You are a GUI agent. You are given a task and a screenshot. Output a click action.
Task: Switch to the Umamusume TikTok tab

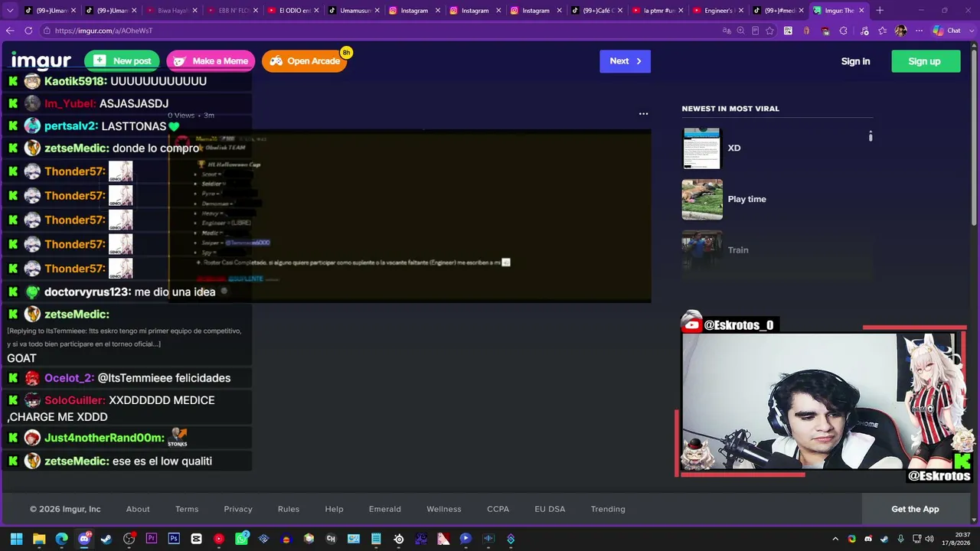[354, 11]
